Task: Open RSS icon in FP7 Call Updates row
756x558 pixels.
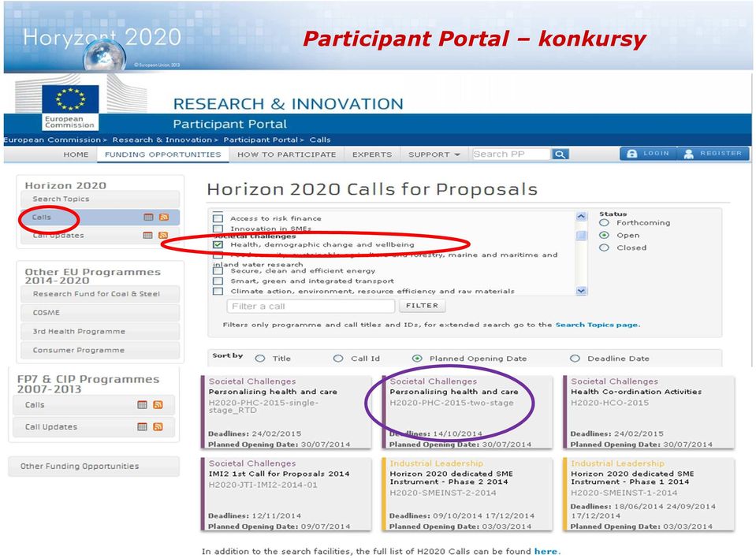Action: click(158, 426)
